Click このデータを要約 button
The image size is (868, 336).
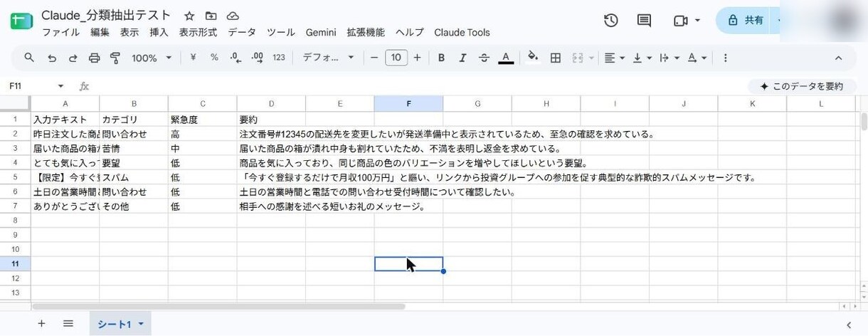tap(801, 86)
